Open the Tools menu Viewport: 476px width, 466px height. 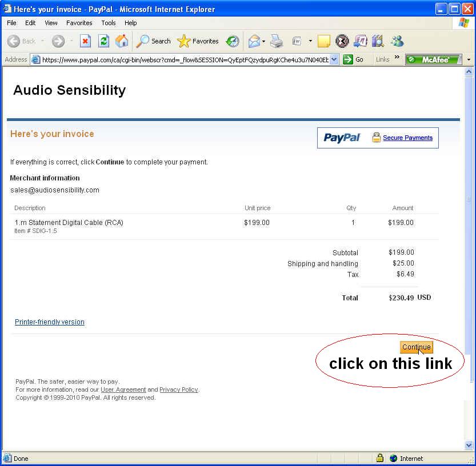pos(109,23)
